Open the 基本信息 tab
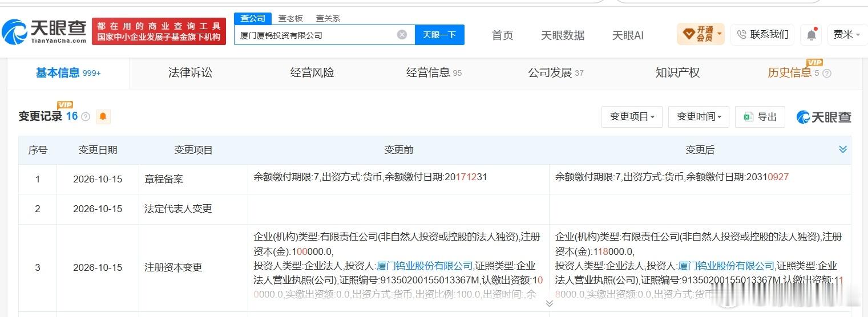Image resolution: width=868 pixels, height=317 pixels. [x=68, y=73]
